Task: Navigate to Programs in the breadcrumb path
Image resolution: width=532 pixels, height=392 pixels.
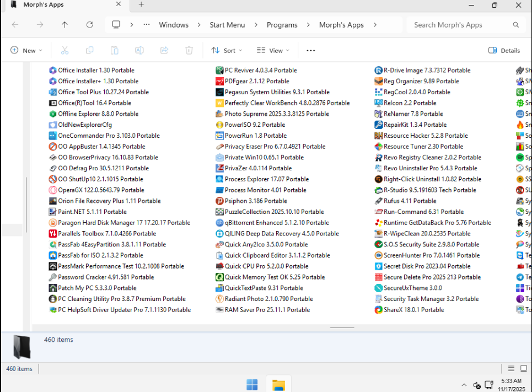Action: [282, 25]
